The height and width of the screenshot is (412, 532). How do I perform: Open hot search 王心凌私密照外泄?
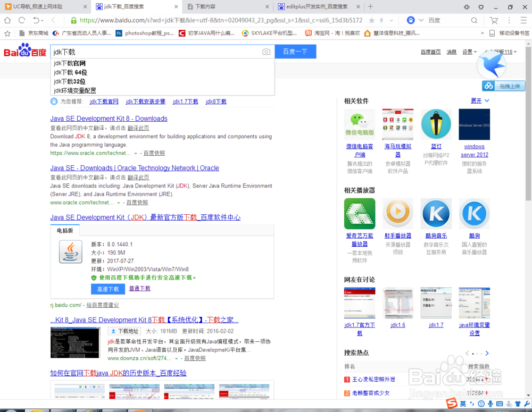[373, 380]
